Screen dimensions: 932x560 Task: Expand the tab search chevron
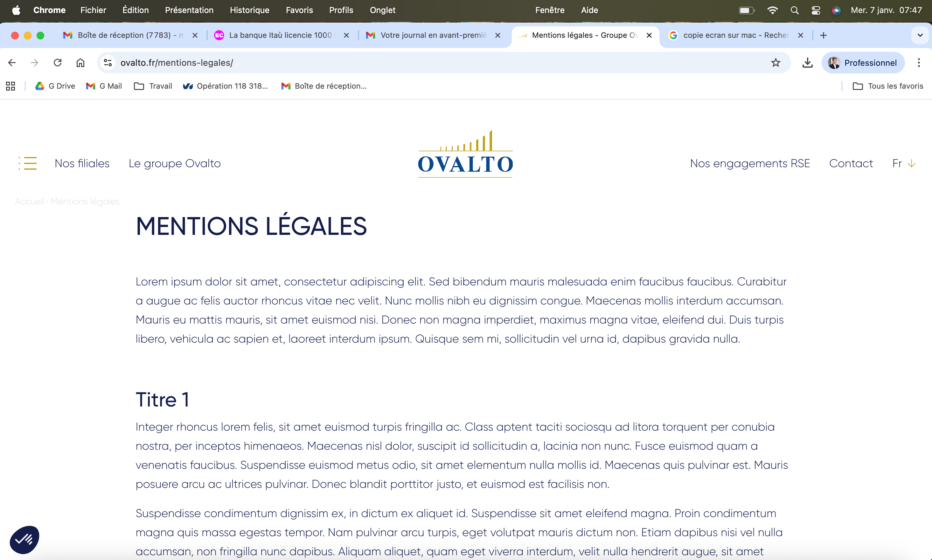pyautogui.click(x=920, y=35)
